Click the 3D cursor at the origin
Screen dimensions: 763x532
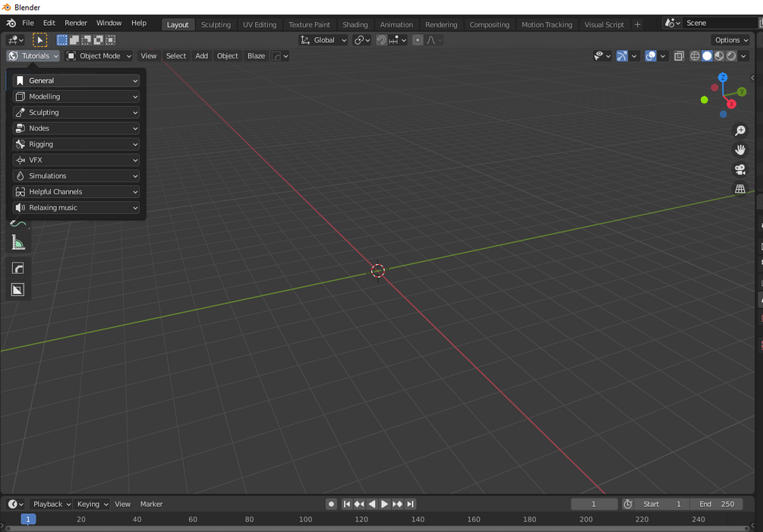377,270
